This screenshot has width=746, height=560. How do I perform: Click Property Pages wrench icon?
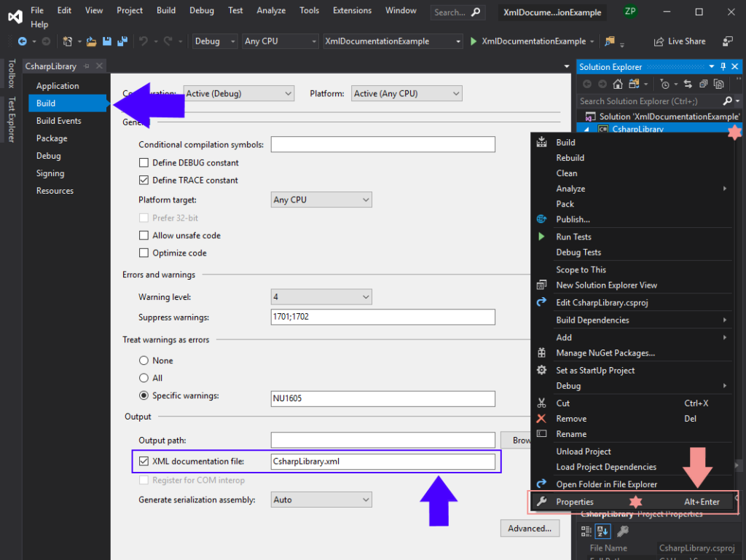[x=622, y=531]
